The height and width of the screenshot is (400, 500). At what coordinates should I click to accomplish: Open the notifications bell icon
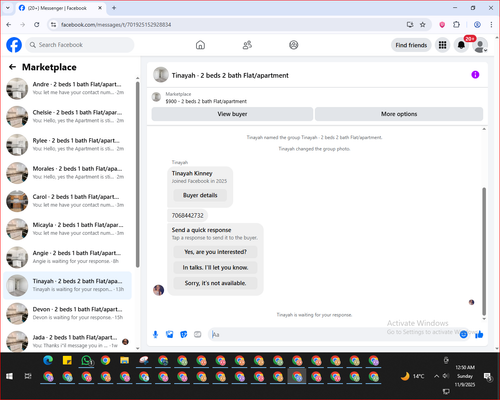point(461,45)
